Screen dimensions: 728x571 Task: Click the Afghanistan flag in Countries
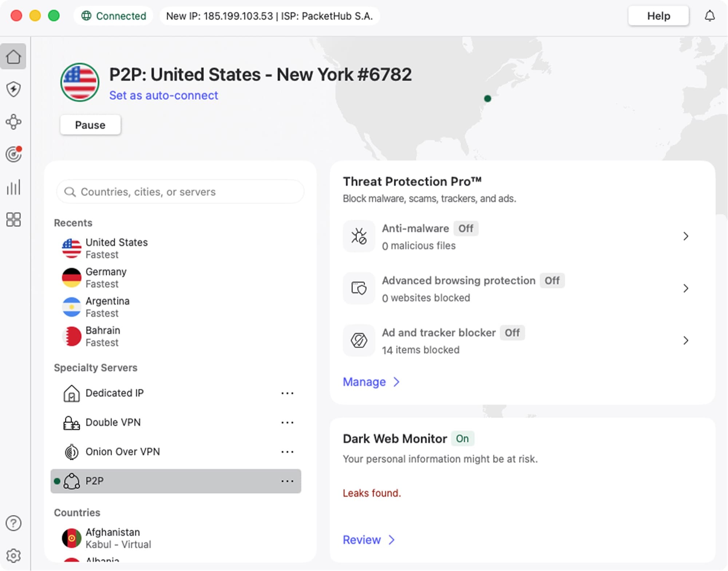pyautogui.click(x=71, y=538)
